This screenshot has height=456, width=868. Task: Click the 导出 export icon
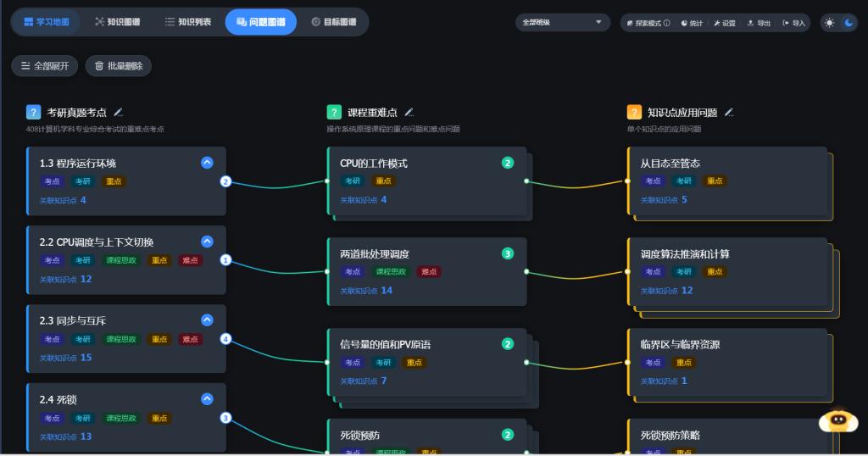point(759,23)
